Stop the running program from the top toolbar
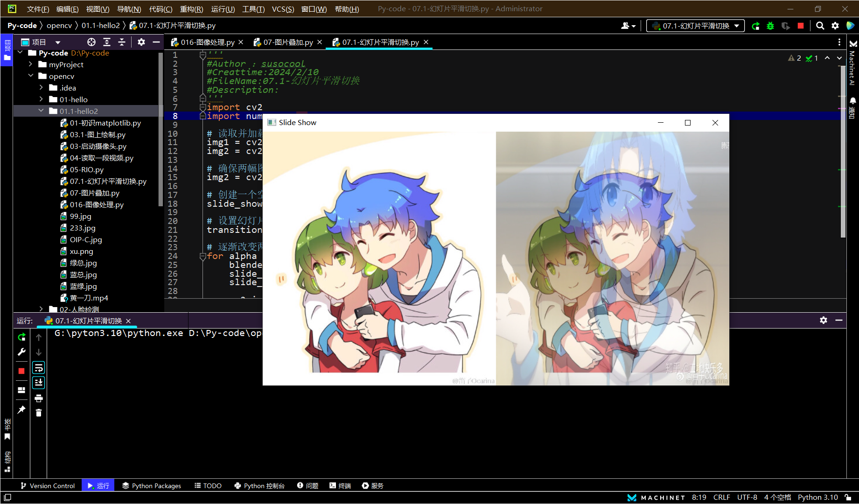Screen dimensions: 859x504 pos(801,26)
